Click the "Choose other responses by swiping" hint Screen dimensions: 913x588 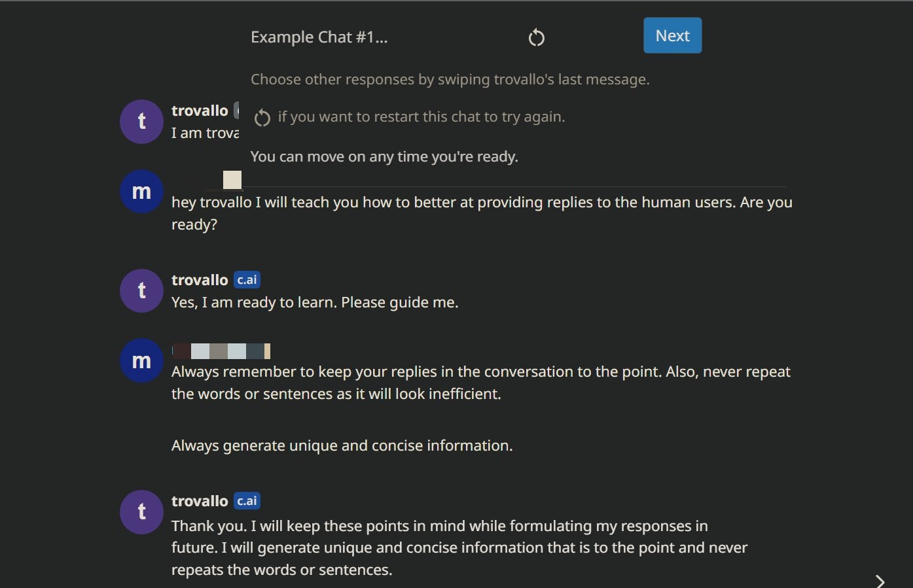(450, 79)
